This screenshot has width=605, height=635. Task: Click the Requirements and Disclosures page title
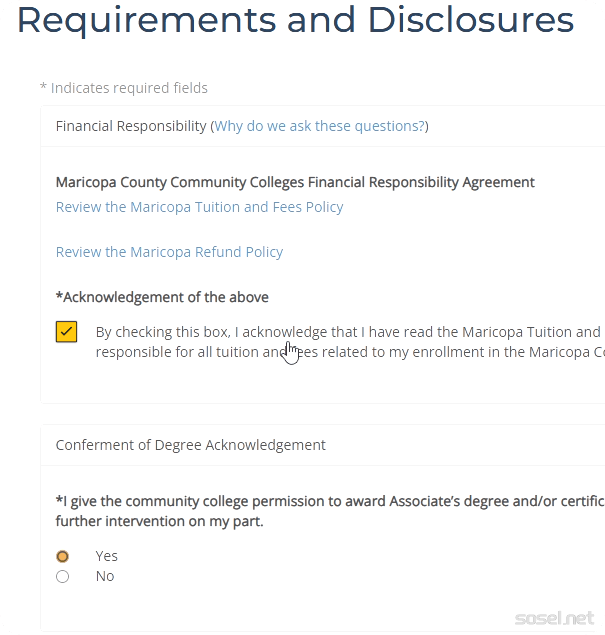pyautogui.click(x=295, y=20)
